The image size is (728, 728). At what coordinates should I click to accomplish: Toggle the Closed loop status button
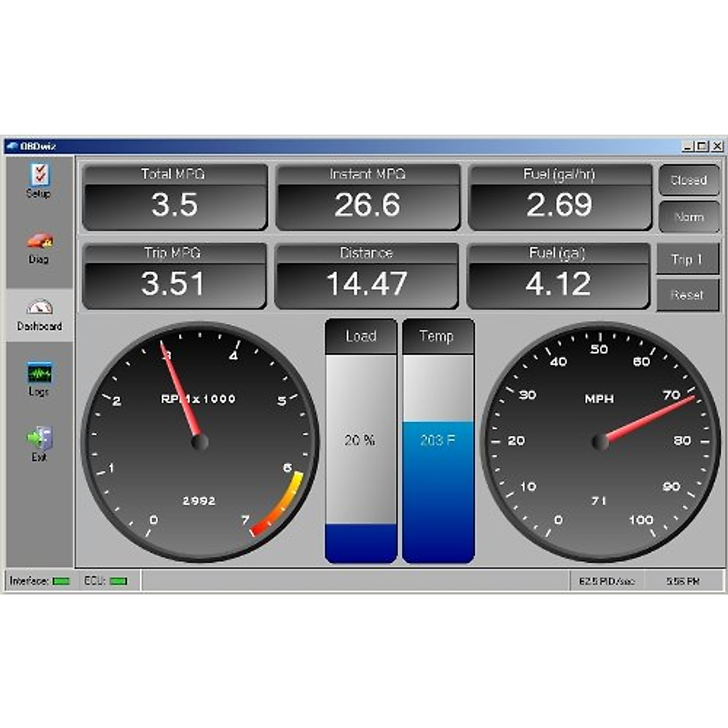click(689, 180)
